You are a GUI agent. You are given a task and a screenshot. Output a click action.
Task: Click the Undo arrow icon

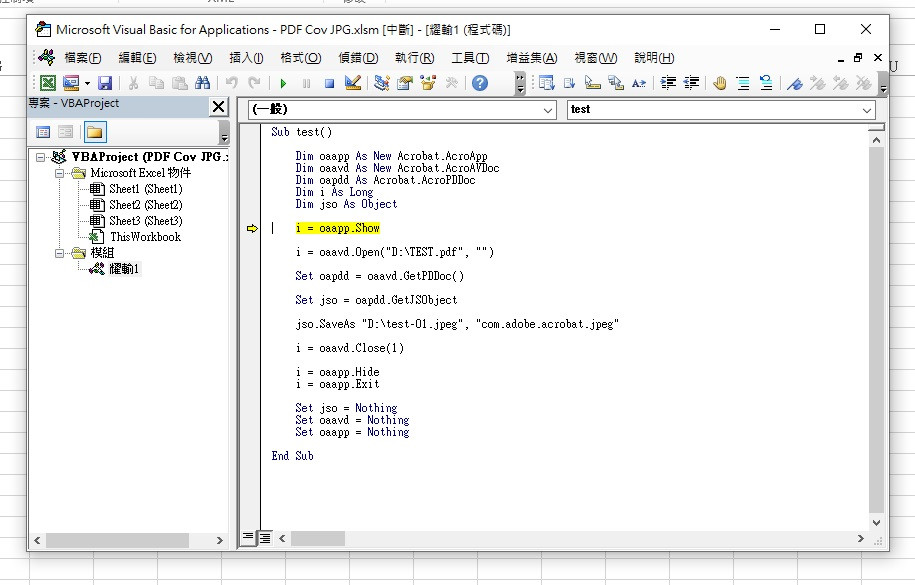click(232, 83)
